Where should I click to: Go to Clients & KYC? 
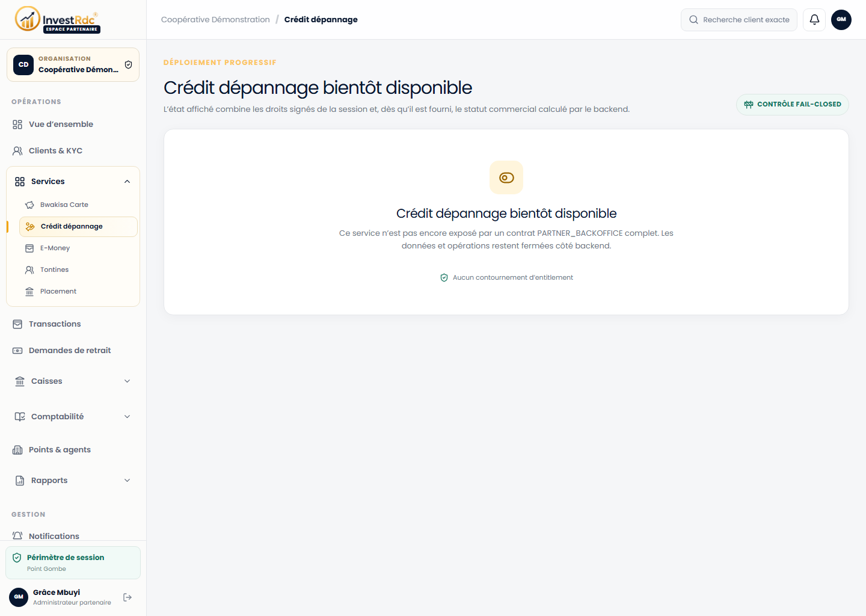tap(73, 151)
